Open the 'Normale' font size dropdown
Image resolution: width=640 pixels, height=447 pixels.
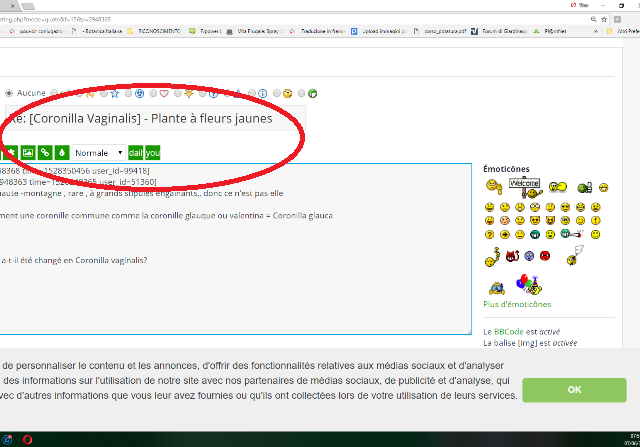[x=99, y=153]
